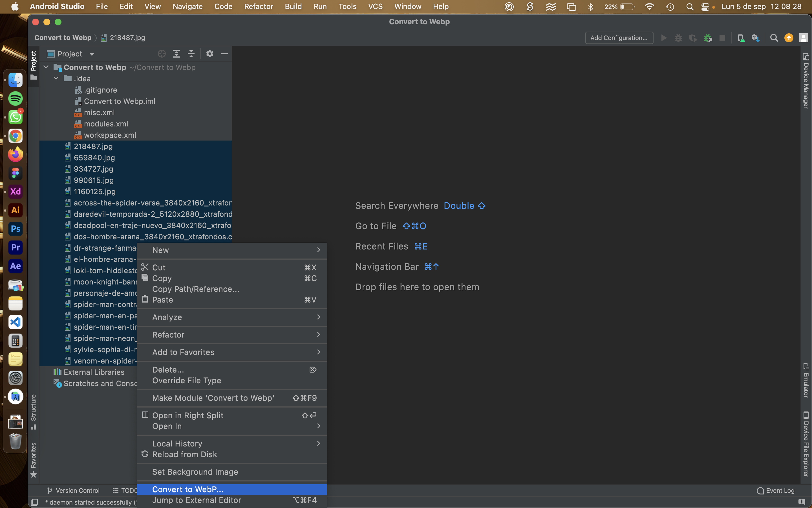Screen dimensions: 812x508
Task: Choose Delete... in context menu
Action: click(x=232, y=370)
